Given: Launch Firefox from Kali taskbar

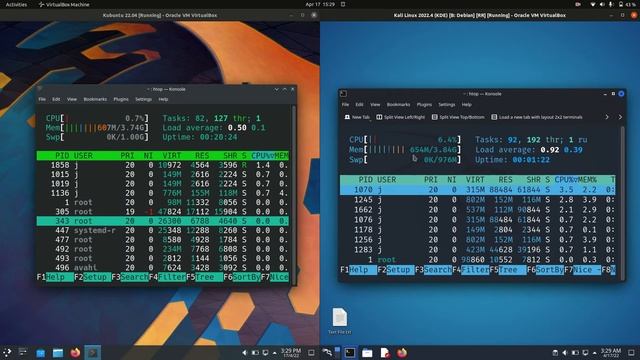Looking at the screenshot, I should point(402,353).
